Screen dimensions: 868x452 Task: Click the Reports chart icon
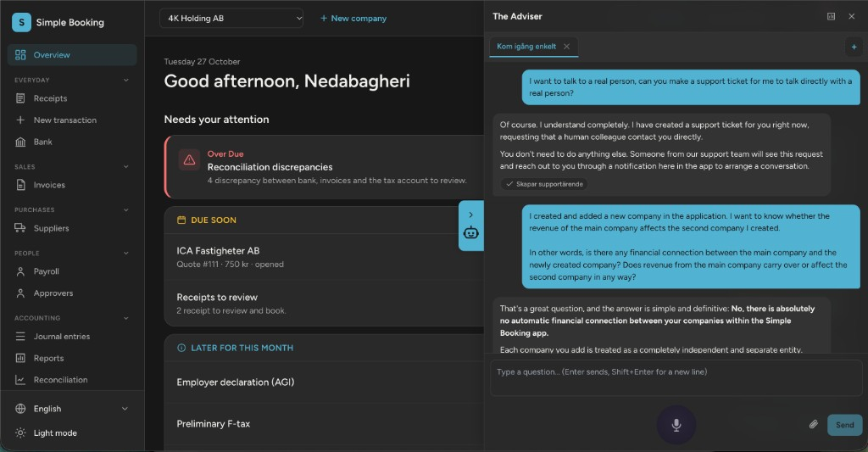point(20,358)
